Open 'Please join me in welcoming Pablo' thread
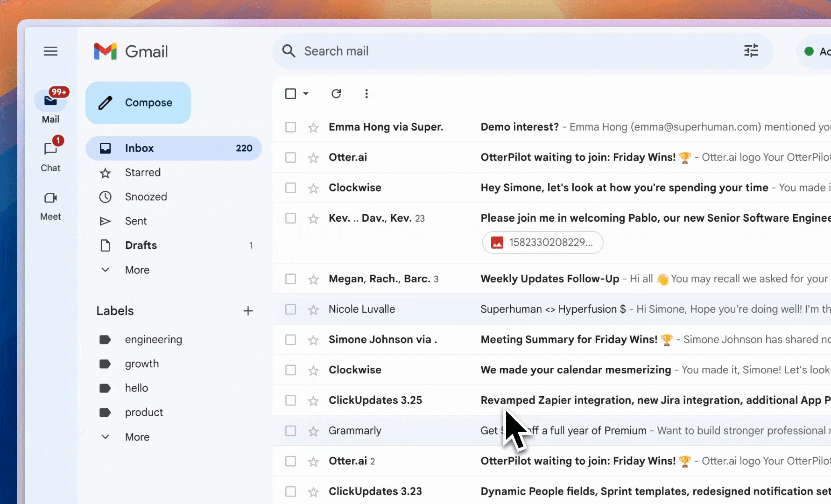The width and height of the screenshot is (831, 504). (655, 218)
